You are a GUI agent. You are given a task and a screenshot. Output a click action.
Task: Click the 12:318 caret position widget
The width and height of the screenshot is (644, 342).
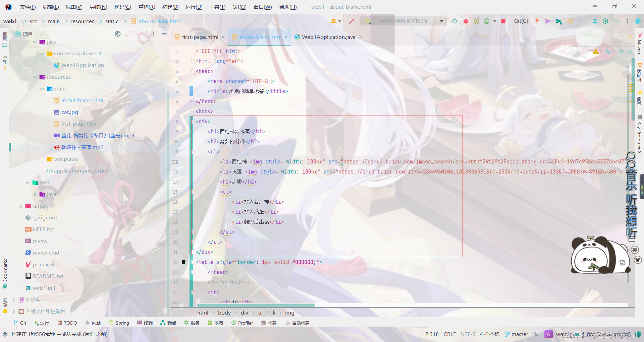430,334
